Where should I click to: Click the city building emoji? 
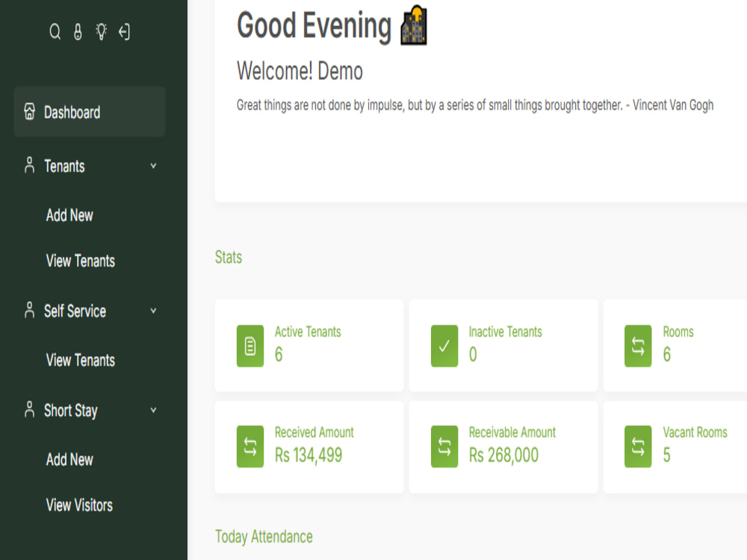414,25
